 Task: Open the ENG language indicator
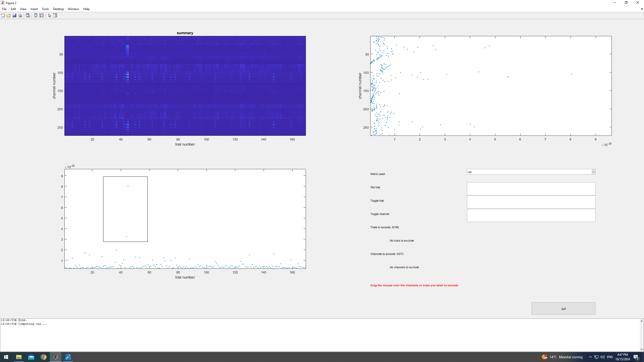610,357
